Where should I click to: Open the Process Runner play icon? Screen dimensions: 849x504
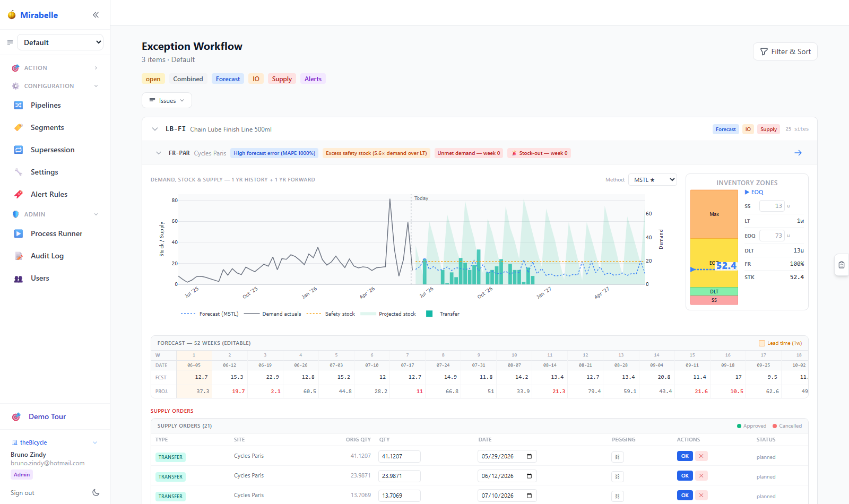(x=19, y=233)
